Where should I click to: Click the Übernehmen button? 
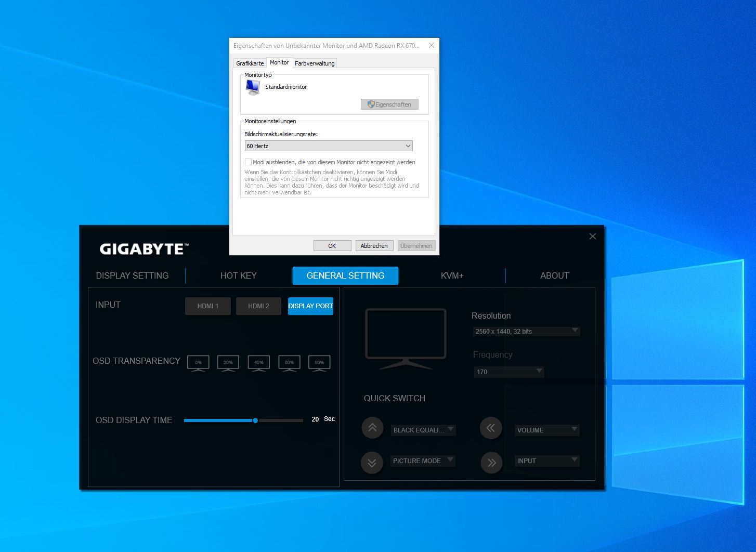[416, 246]
